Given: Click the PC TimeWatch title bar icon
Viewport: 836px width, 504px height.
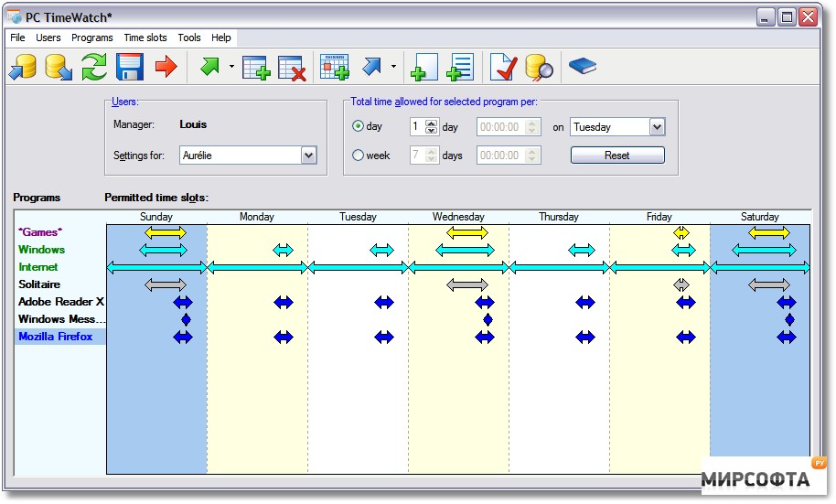Looking at the screenshot, I should (x=15, y=16).
